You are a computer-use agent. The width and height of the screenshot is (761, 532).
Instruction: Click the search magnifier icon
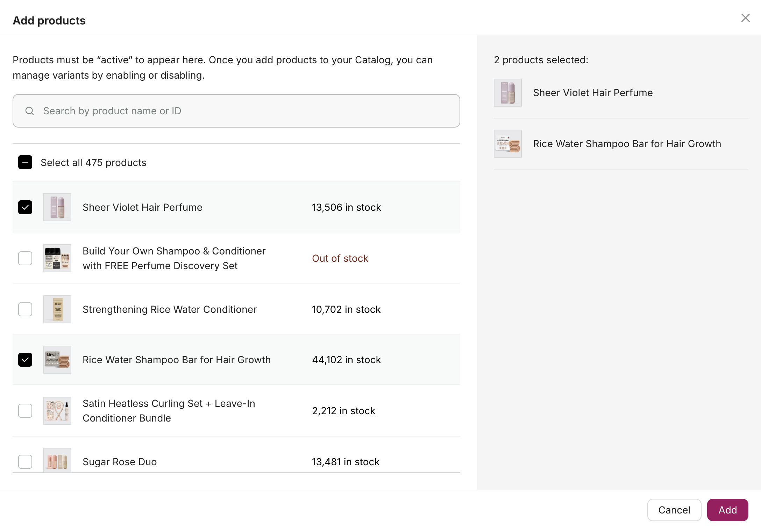(x=30, y=111)
